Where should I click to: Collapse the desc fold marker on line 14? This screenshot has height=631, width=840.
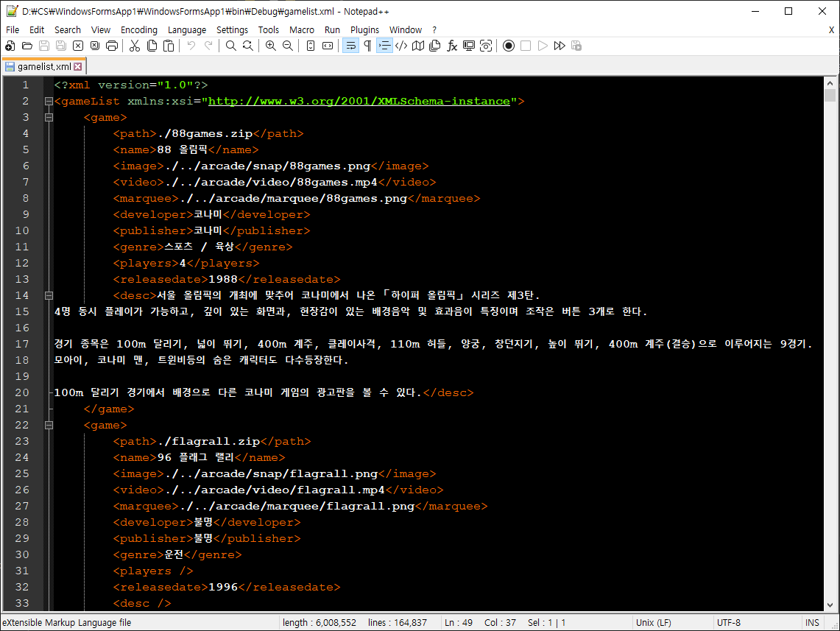point(49,295)
